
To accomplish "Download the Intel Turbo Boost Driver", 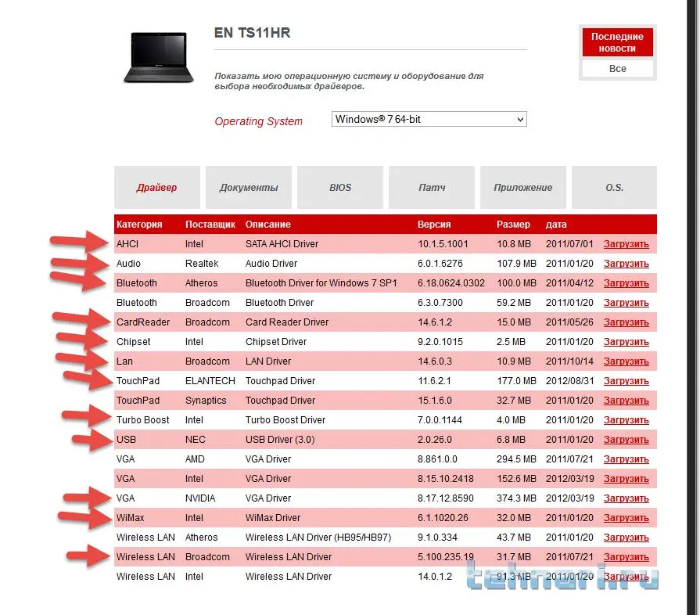I will [x=626, y=420].
